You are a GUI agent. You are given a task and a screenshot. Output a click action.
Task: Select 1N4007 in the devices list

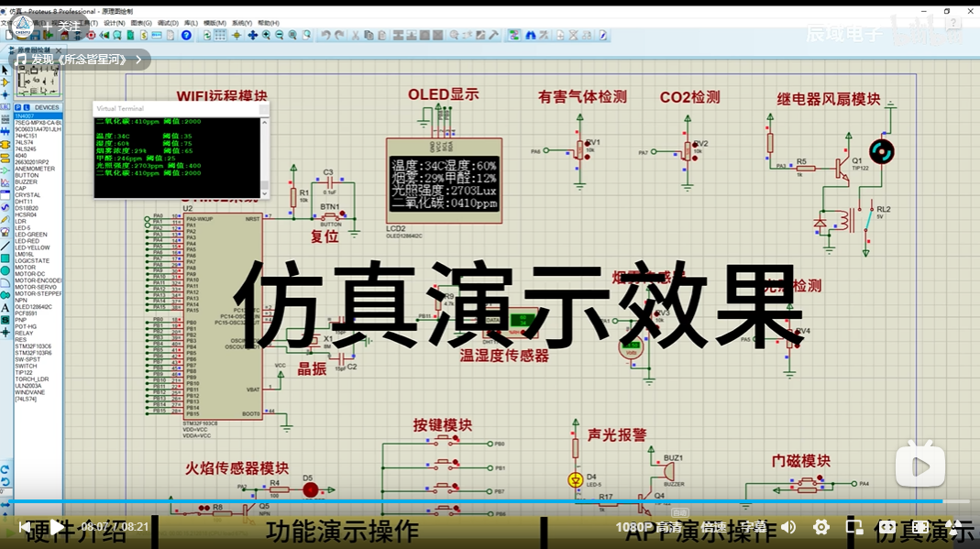(x=39, y=116)
